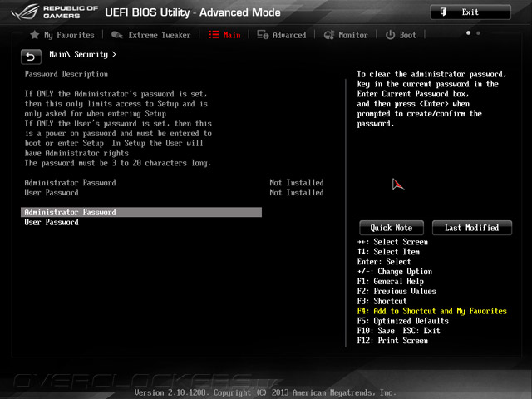Click the Extreme Tweaker icon
The width and height of the screenshot is (532, 399).
pos(117,35)
